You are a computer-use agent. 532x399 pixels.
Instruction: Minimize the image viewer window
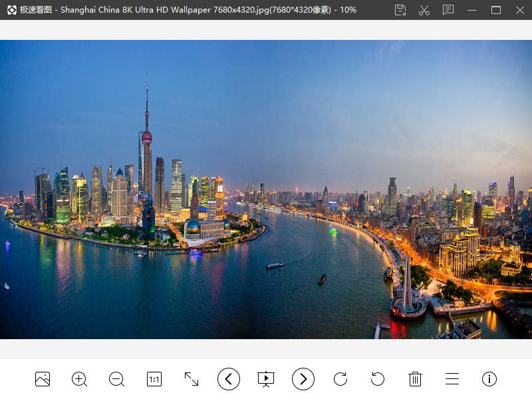tap(472, 10)
